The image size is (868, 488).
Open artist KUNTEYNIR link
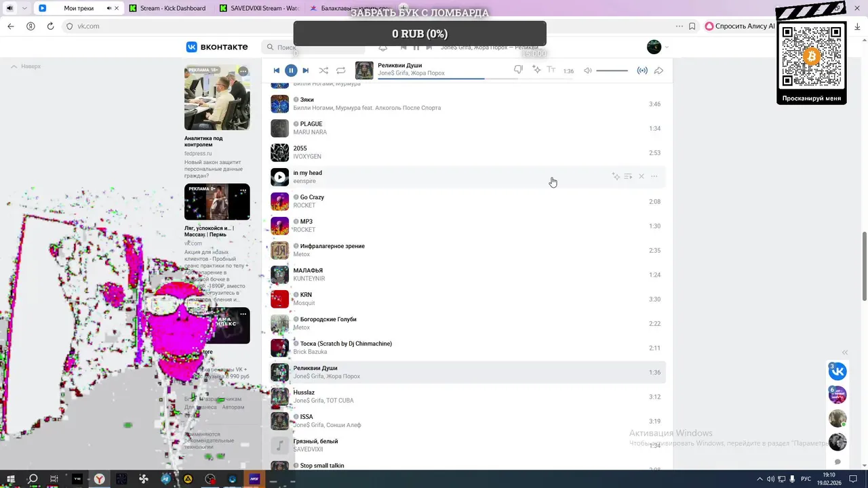coord(309,279)
